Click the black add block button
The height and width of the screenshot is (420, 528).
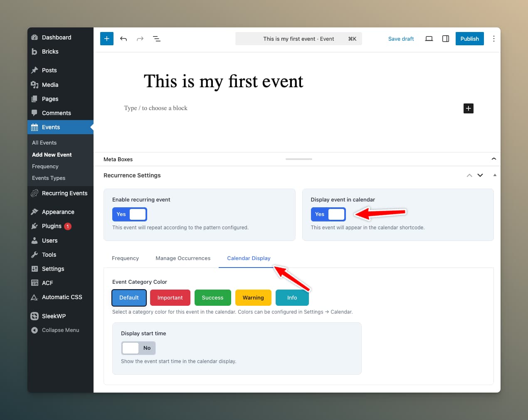coord(468,108)
